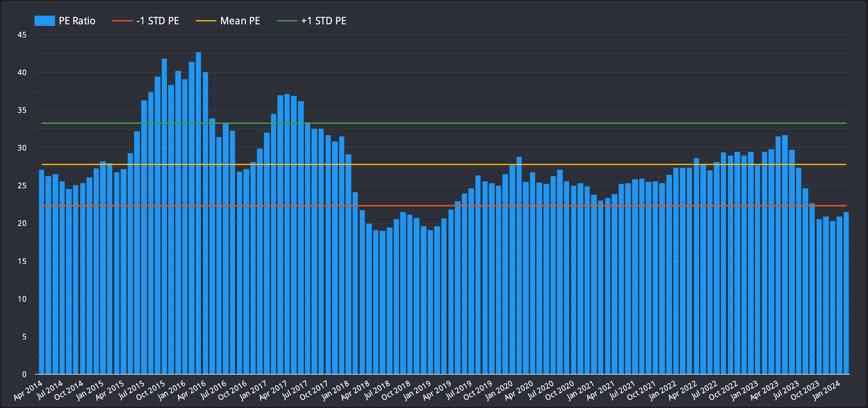Toggle the +1 STD PE legend item
This screenshot has height=408, width=868.
(323, 21)
